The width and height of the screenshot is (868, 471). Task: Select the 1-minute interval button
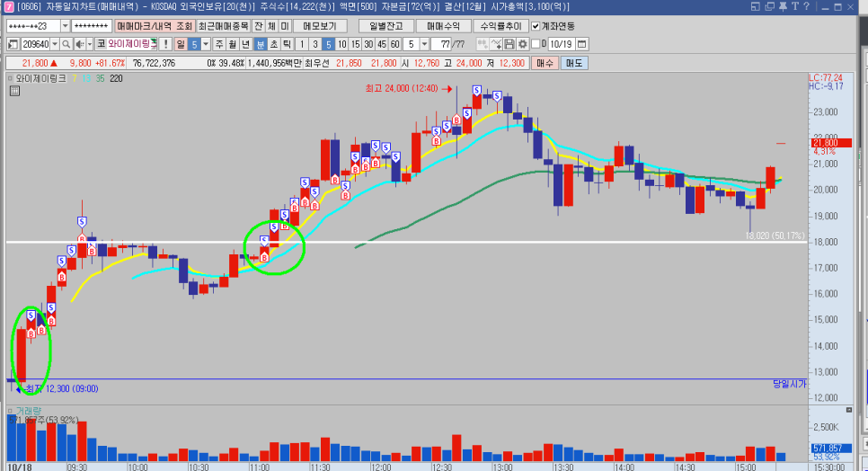tap(302, 44)
